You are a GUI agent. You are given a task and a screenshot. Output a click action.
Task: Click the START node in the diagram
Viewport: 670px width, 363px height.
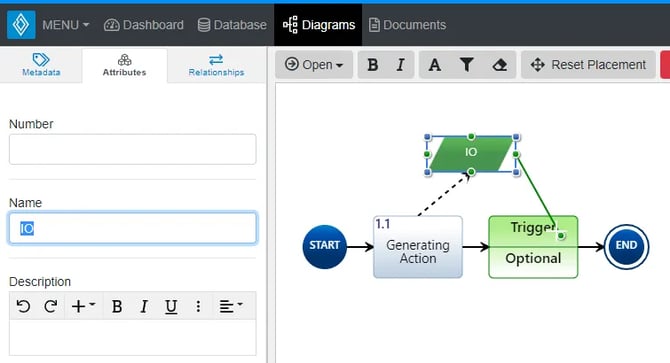tap(325, 246)
